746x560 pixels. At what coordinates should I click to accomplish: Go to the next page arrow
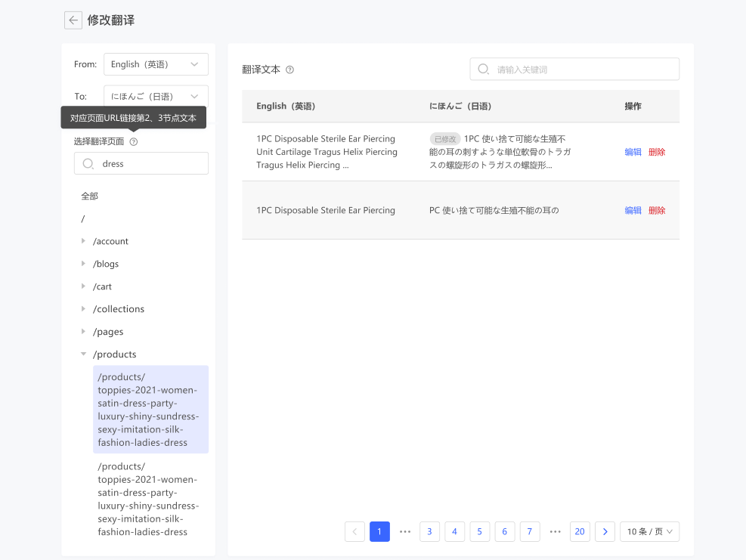click(x=605, y=531)
